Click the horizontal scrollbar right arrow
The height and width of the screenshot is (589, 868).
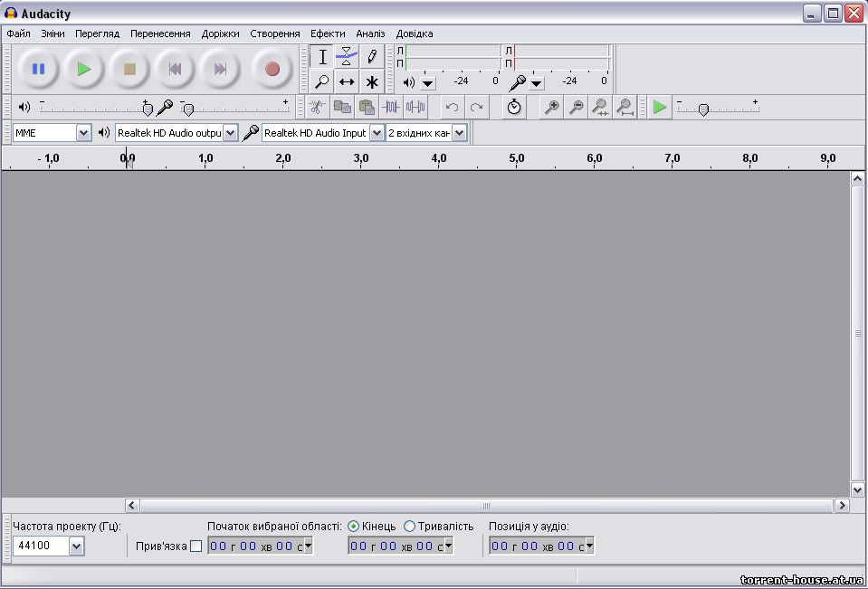(x=842, y=505)
